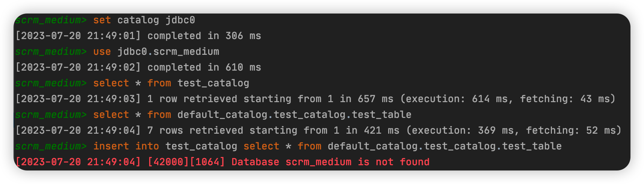Click the 'use' keyword

(102, 51)
